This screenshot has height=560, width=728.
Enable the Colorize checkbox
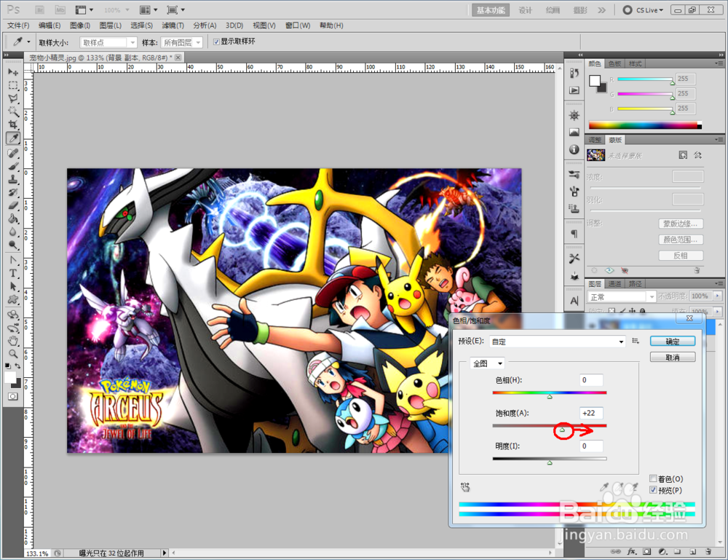pos(653,478)
